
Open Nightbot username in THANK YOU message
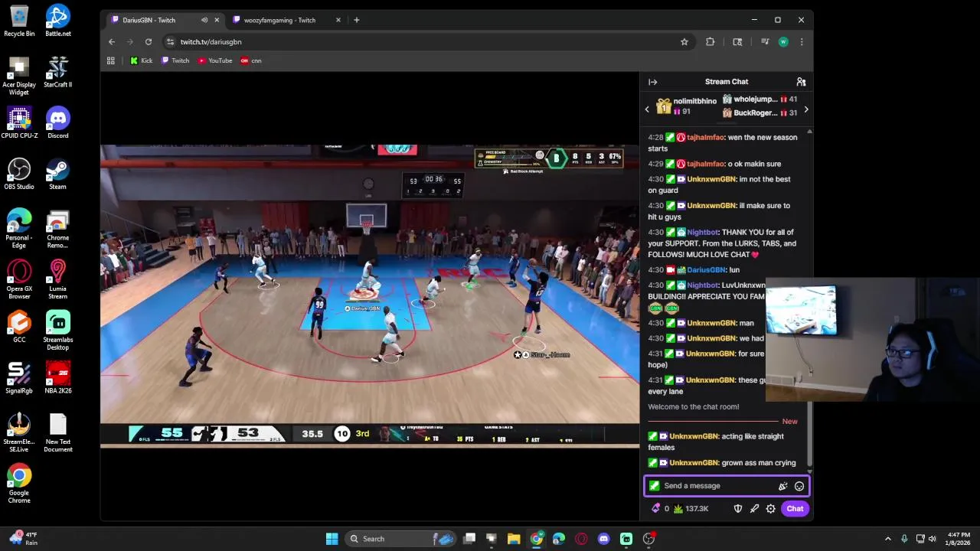703,233
